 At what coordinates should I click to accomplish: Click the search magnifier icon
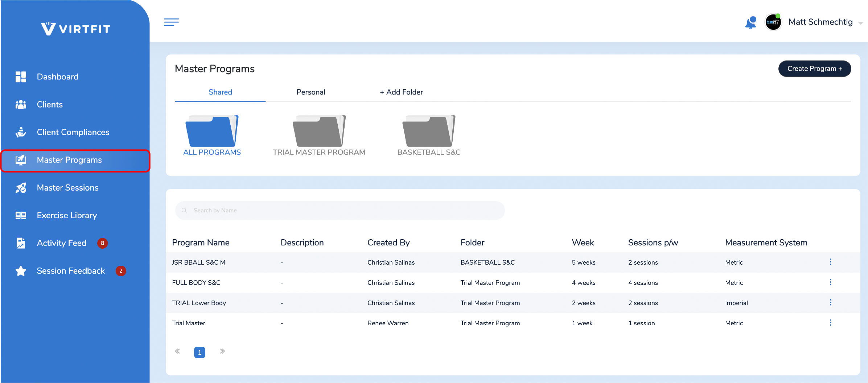(184, 211)
